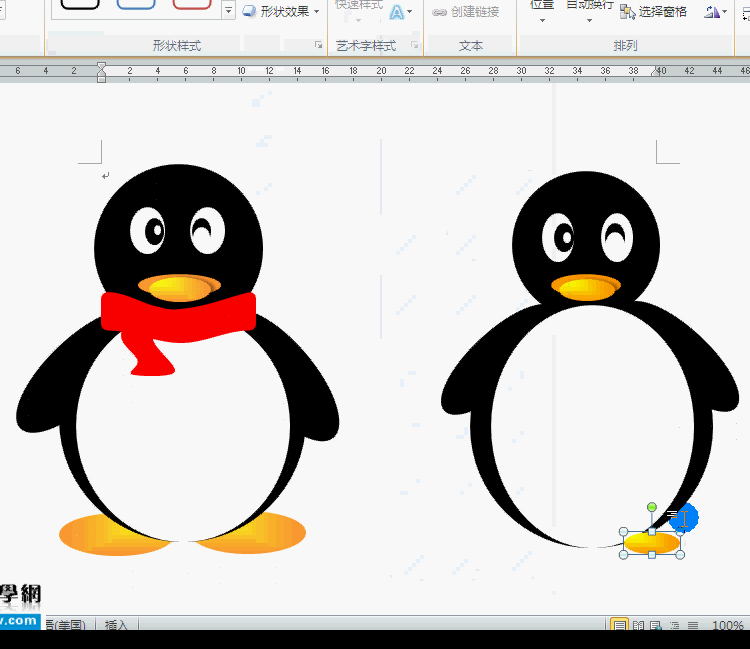Click the first line indent ruler marker
This screenshot has width=750, height=649.
101,66
